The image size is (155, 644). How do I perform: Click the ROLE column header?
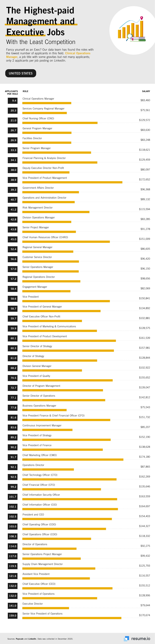click(25, 91)
